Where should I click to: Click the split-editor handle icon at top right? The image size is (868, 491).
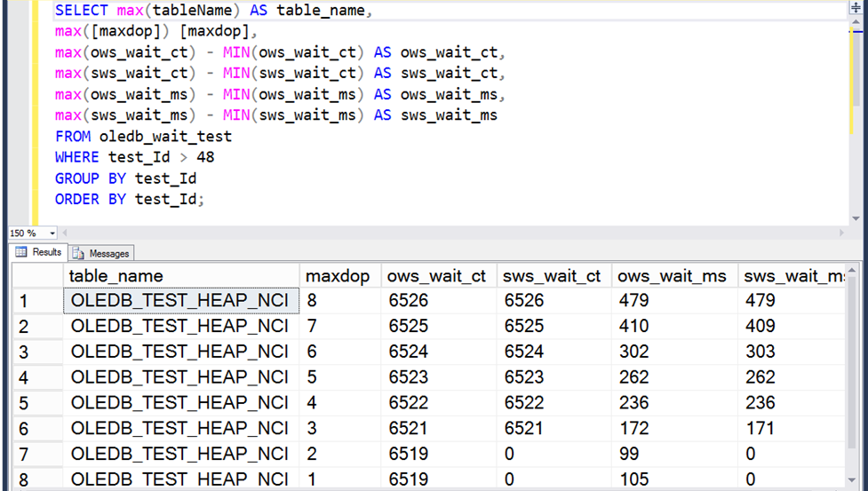click(x=856, y=7)
